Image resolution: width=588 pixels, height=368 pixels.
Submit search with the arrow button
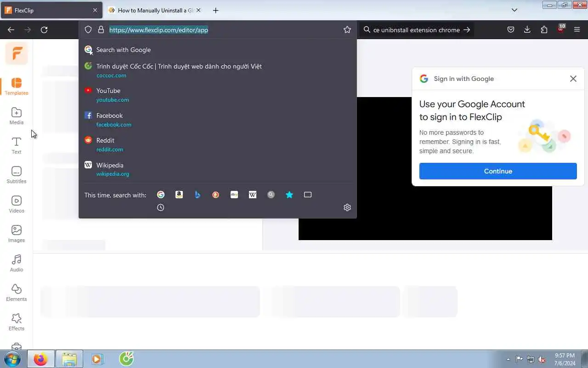(467, 30)
